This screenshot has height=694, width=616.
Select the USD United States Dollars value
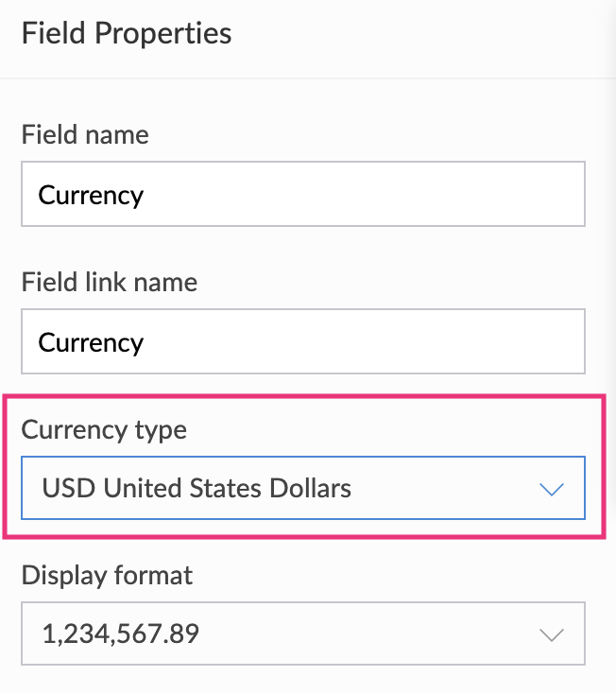(x=197, y=488)
